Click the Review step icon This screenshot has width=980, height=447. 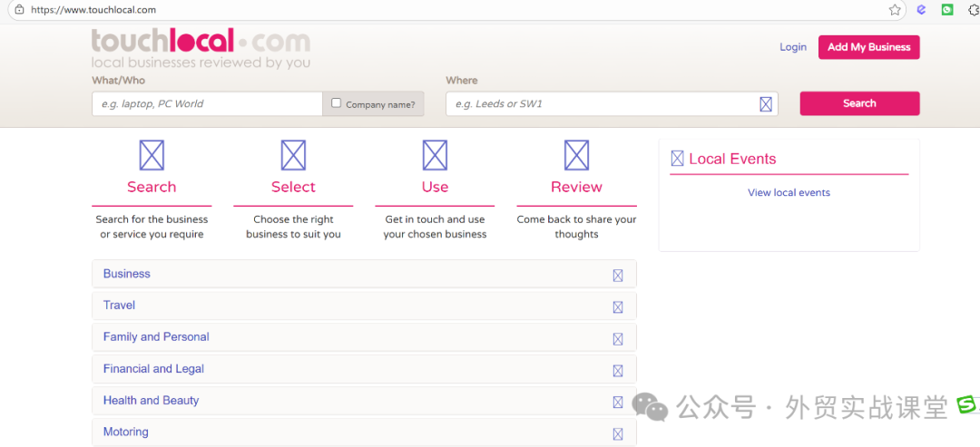576,155
